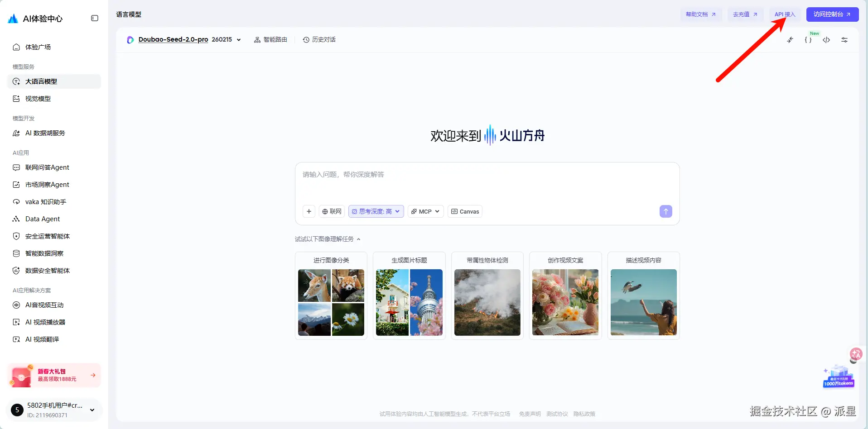Click the purple send arrow button
Image resolution: width=868 pixels, height=429 pixels.
point(666,211)
